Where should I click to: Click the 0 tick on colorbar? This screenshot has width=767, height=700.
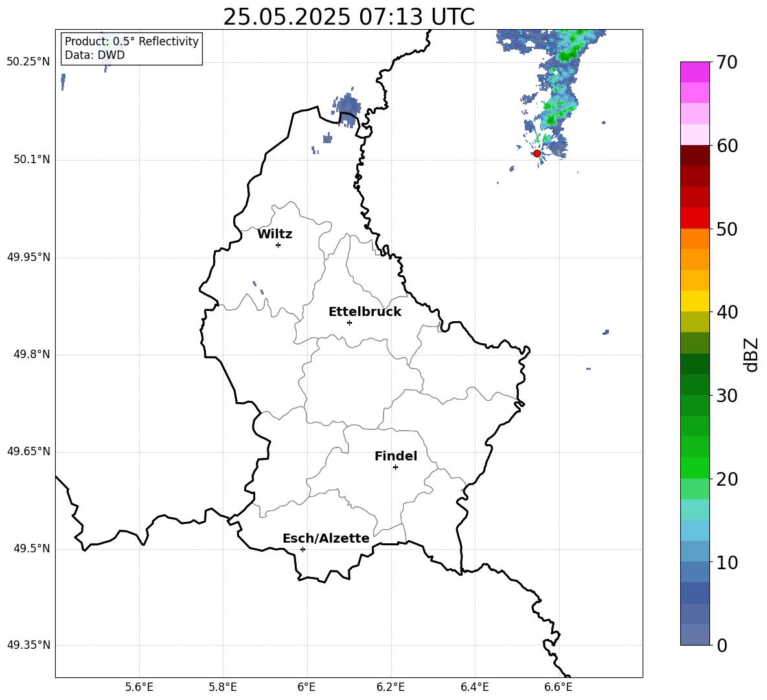tap(722, 646)
